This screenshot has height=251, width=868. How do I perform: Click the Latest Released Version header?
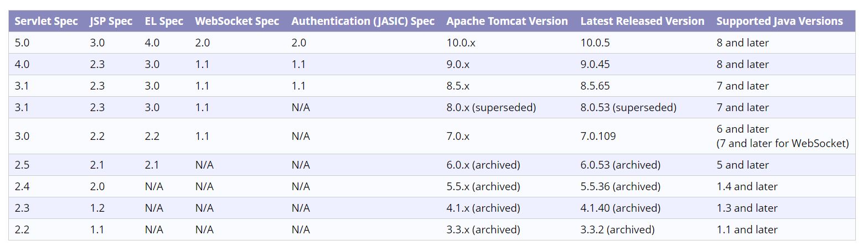[x=642, y=22]
